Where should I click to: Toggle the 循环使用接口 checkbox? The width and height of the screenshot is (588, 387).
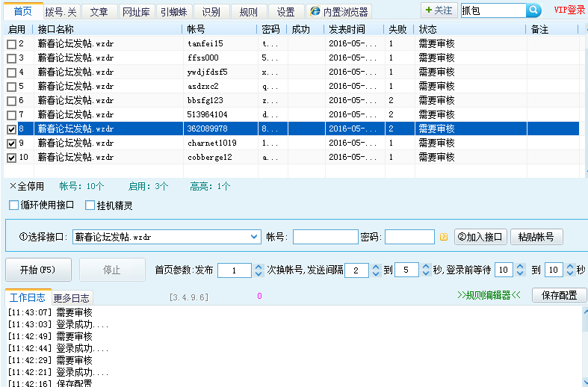14,205
